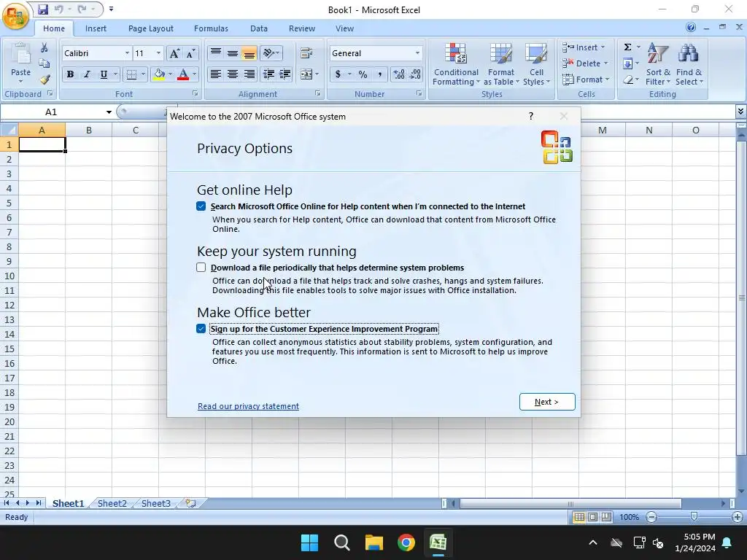This screenshot has width=747, height=560.
Task: Apply Underline formatting
Action: [104, 74]
